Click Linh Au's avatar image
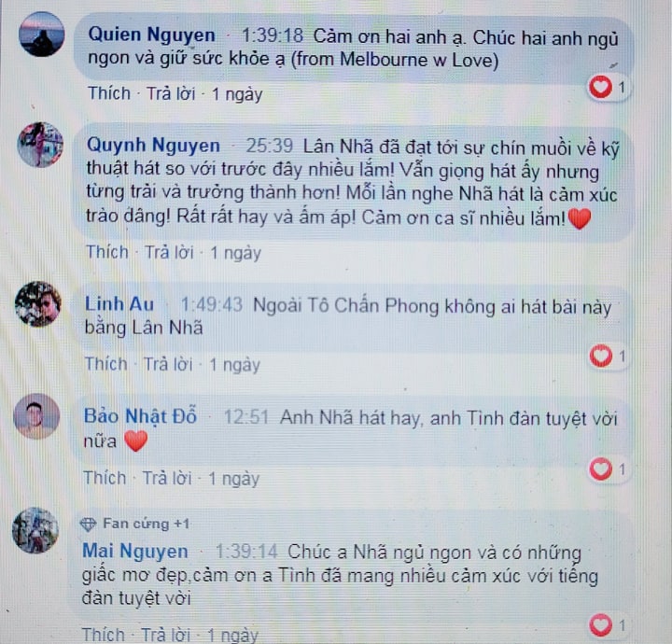This screenshot has width=672, height=644. click(x=38, y=303)
